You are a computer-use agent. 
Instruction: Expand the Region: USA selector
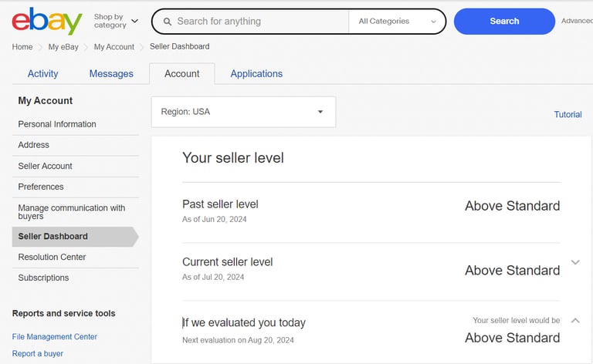click(x=243, y=112)
